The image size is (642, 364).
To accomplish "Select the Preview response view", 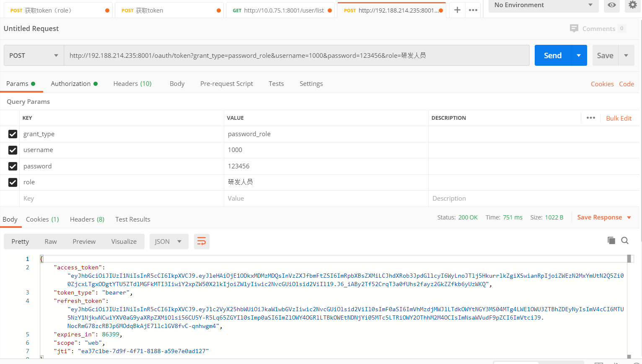I will 84,242.
